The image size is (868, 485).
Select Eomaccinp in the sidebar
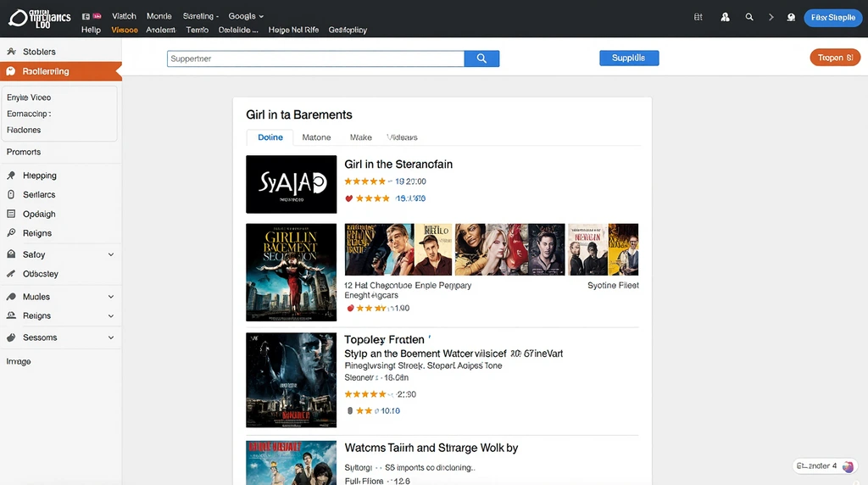click(x=29, y=114)
